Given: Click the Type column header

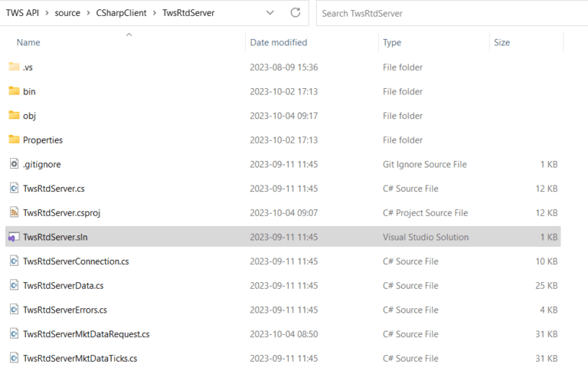Looking at the screenshot, I should coord(392,42).
